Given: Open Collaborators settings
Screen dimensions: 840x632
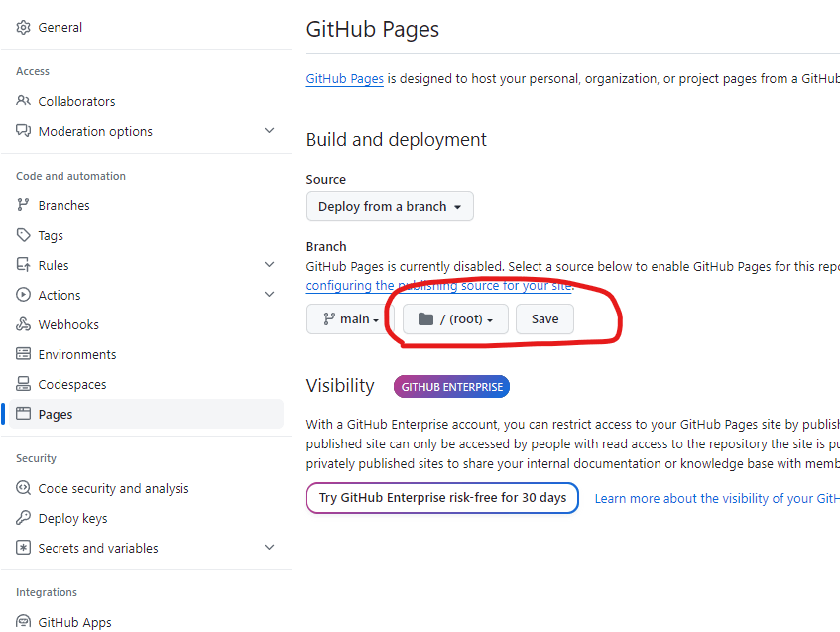Looking at the screenshot, I should click(x=76, y=101).
